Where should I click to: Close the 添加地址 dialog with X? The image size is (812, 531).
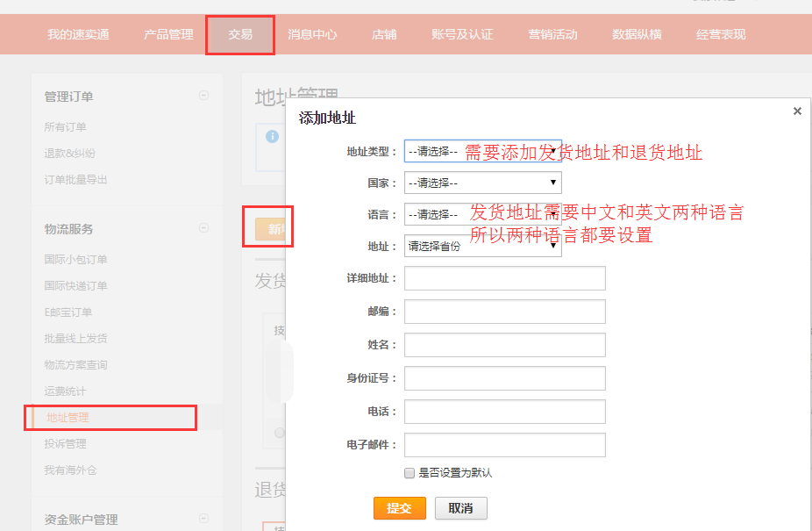(797, 111)
